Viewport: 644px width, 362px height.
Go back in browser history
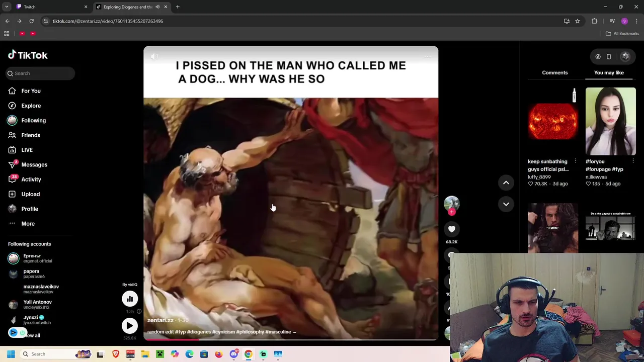tap(7, 21)
